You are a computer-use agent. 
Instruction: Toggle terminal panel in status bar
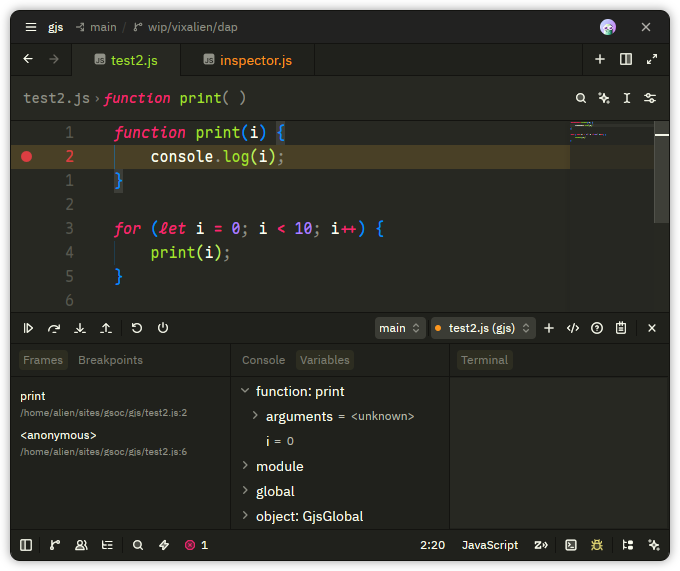[x=571, y=545]
